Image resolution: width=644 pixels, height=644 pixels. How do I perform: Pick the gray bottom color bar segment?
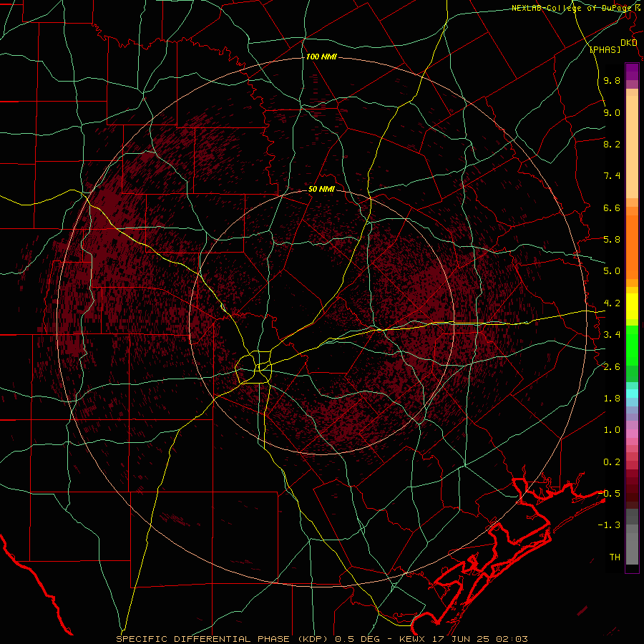click(632, 549)
